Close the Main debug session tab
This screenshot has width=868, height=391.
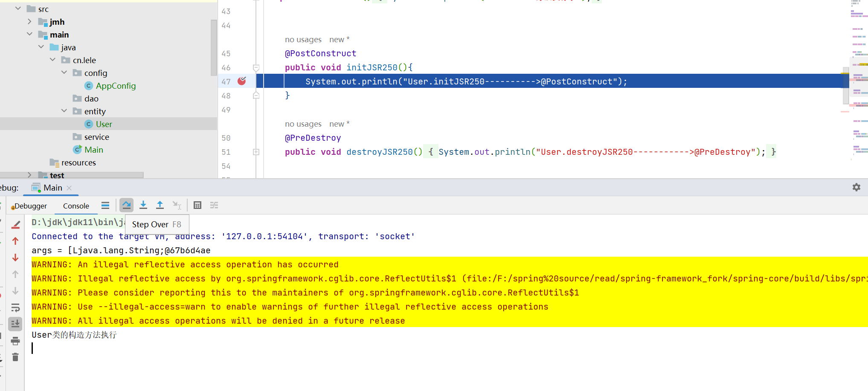[69, 188]
